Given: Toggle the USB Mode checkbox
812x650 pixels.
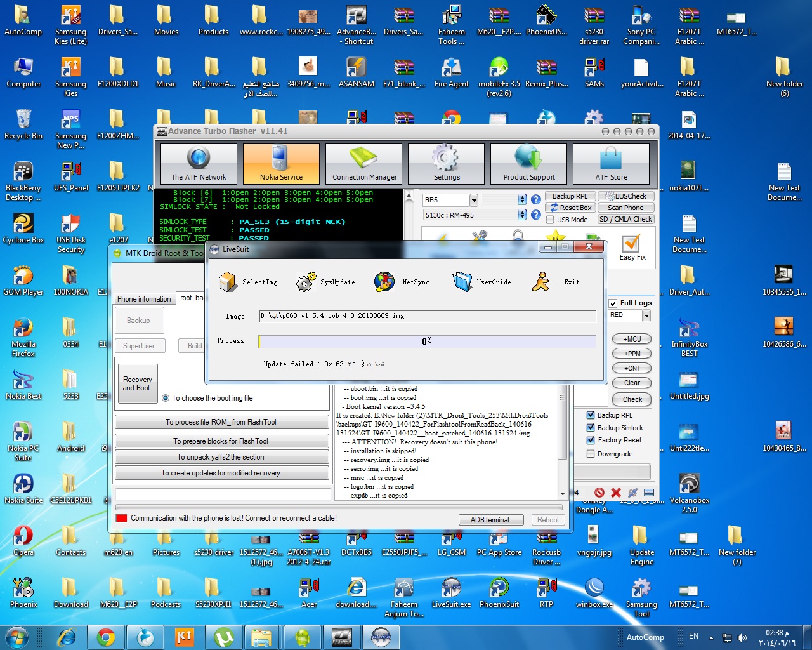Looking at the screenshot, I should pos(550,220).
